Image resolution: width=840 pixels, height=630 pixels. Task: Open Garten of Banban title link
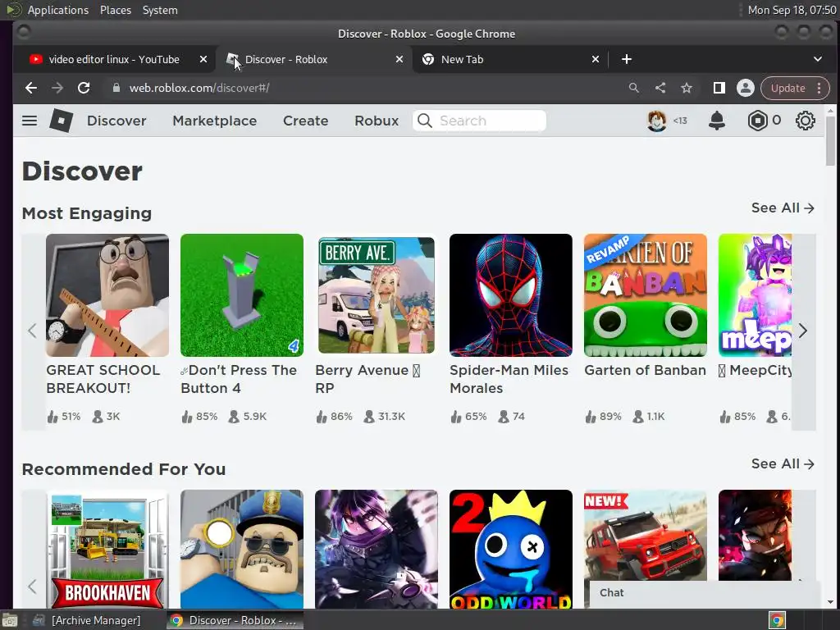point(645,370)
